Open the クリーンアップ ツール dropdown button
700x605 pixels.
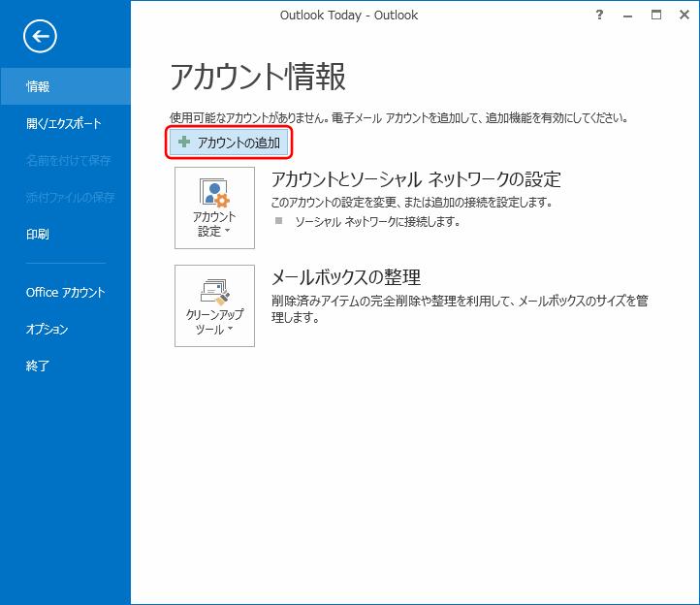click(214, 305)
